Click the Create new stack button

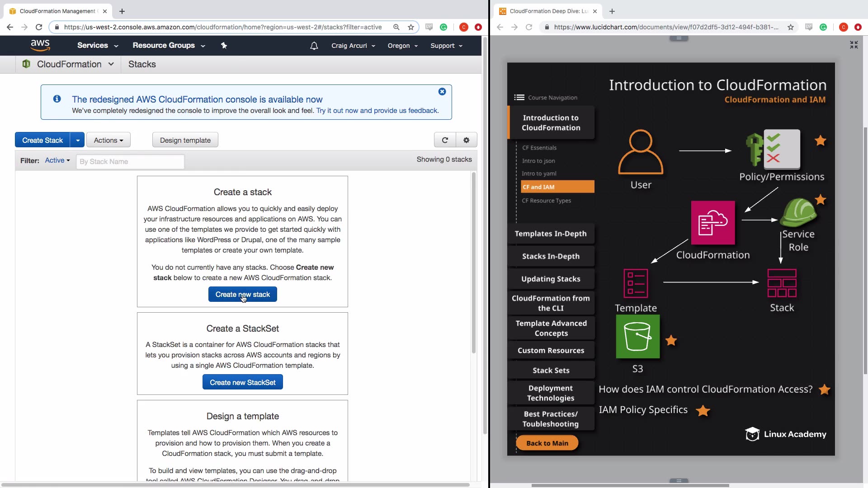coord(242,294)
